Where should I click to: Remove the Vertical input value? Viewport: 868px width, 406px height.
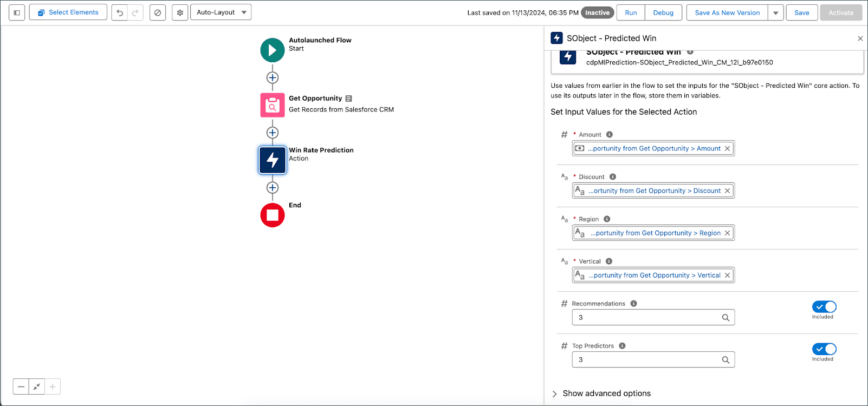tap(727, 275)
